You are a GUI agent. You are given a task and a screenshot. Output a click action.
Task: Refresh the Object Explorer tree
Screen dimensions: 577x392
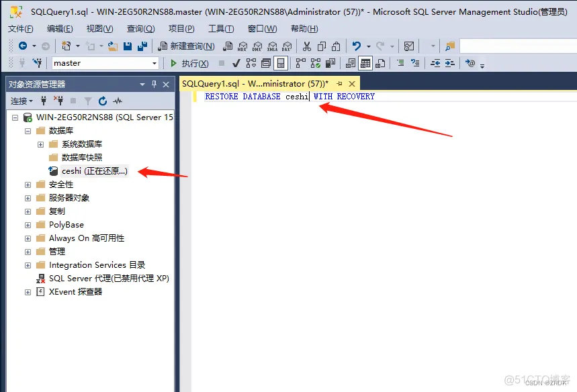(103, 101)
